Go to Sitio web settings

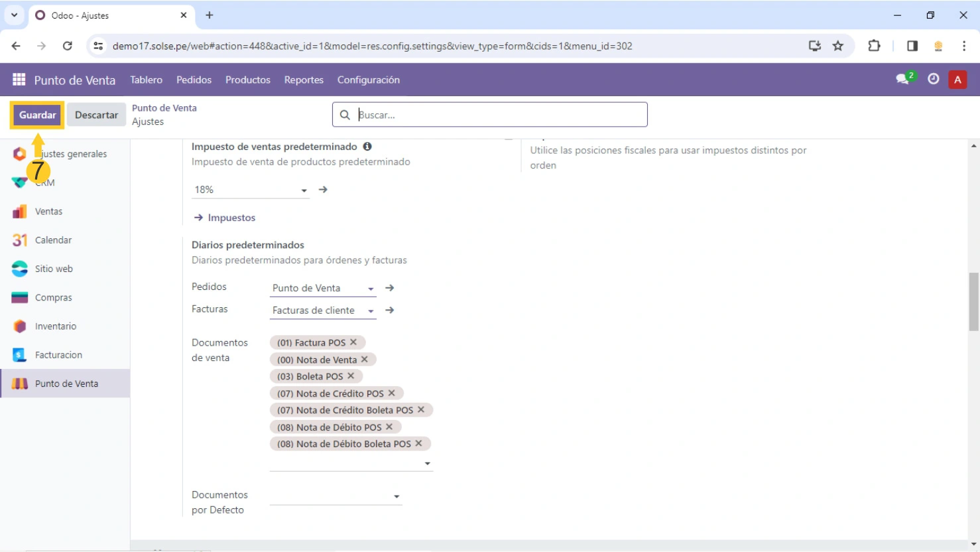tap(53, 269)
